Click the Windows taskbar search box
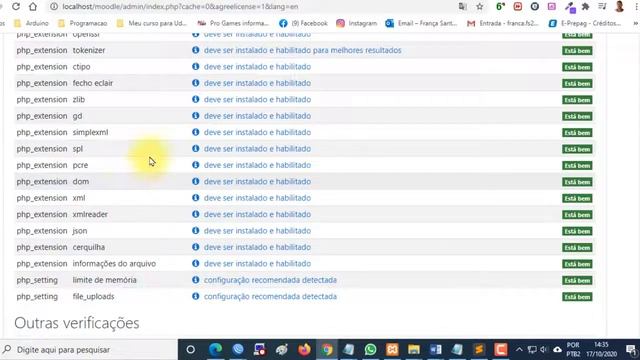640x360 pixels. click(x=89, y=350)
